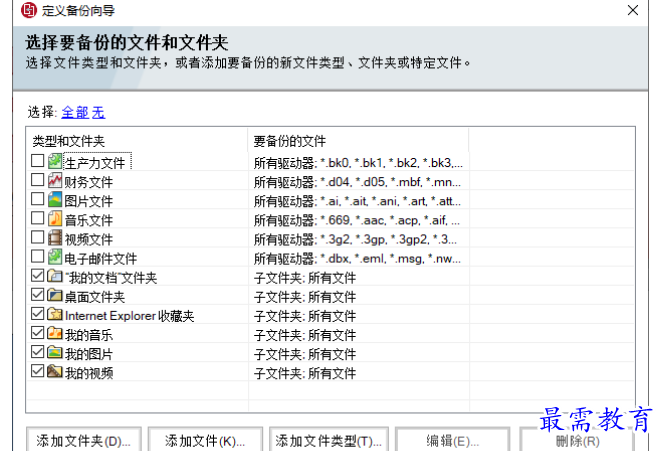
Task: Select the 视频文件 row label
Action: tap(89, 239)
